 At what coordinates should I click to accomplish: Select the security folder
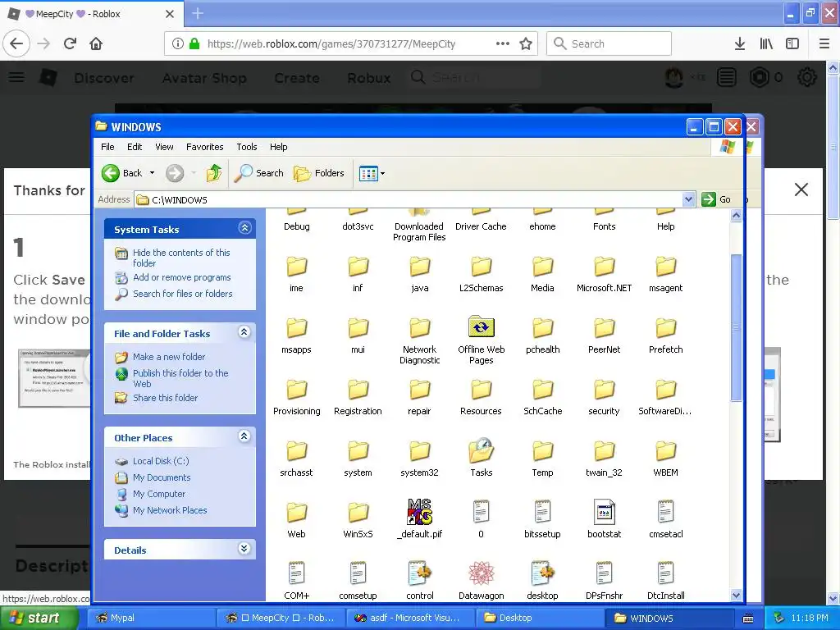tap(605, 390)
